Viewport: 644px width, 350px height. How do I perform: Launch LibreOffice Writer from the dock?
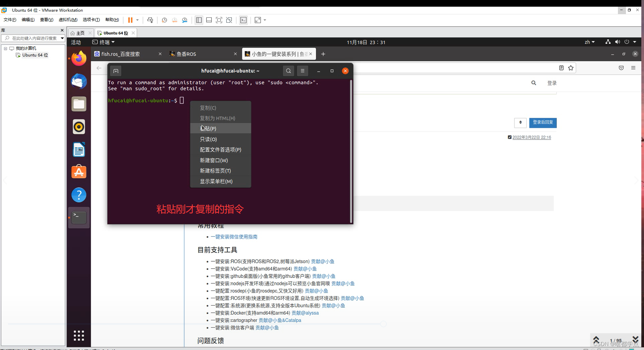click(79, 150)
